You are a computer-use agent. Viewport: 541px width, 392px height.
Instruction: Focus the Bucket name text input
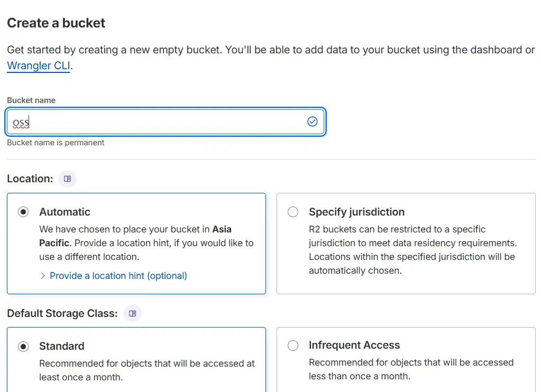click(159, 122)
